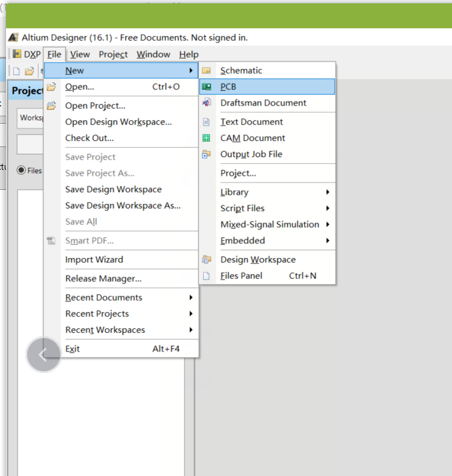Select Text Document menu entry
The width and height of the screenshot is (452, 476).
click(x=267, y=122)
